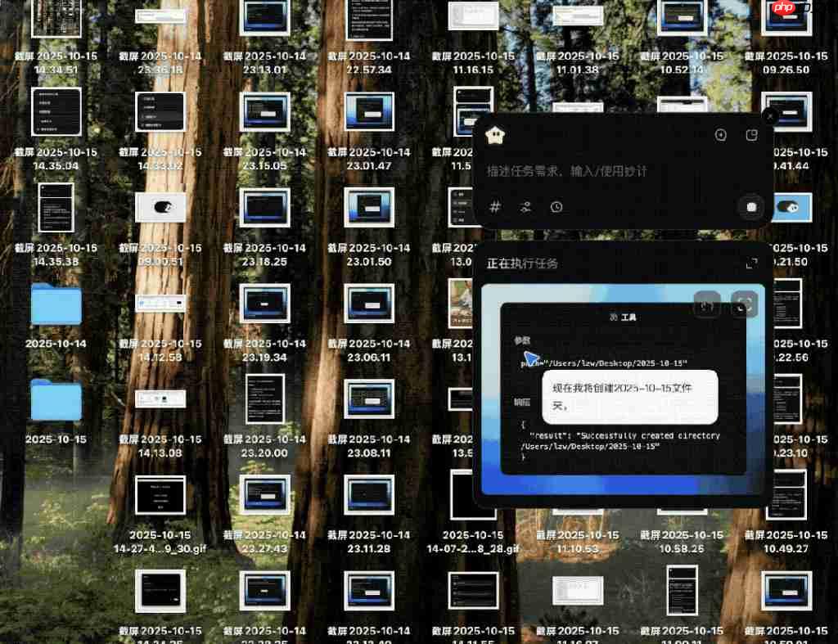838x644 pixels.
Task: Expand the 正在执行任务 panel
Action: [x=751, y=263]
